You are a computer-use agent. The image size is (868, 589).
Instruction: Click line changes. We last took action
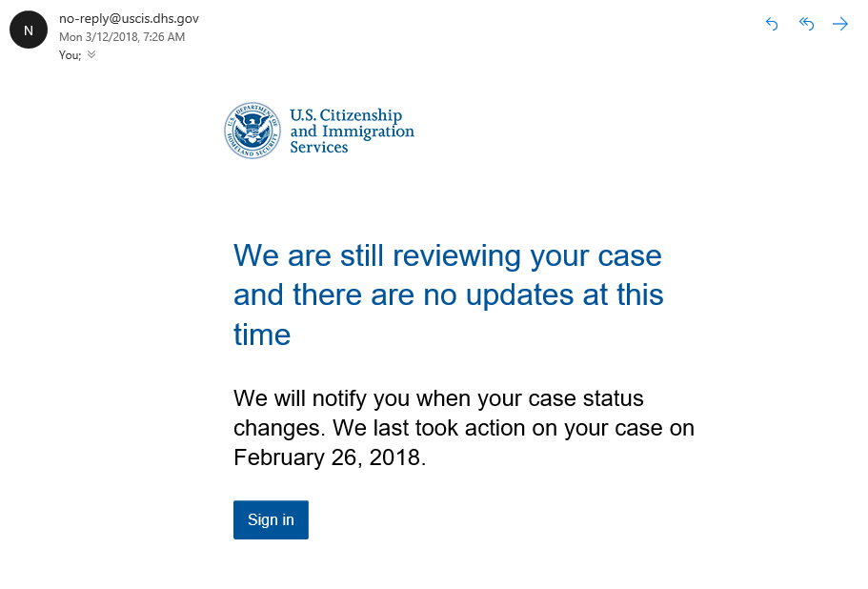click(x=464, y=428)
